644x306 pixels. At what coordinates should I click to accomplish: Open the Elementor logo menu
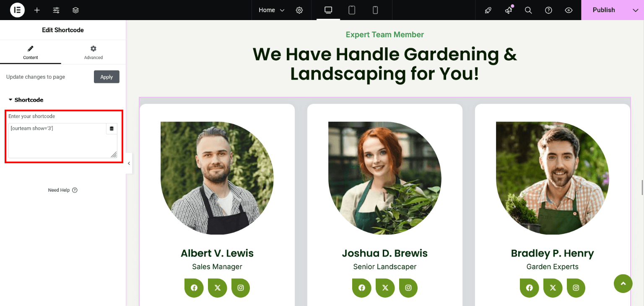point(17,10)
